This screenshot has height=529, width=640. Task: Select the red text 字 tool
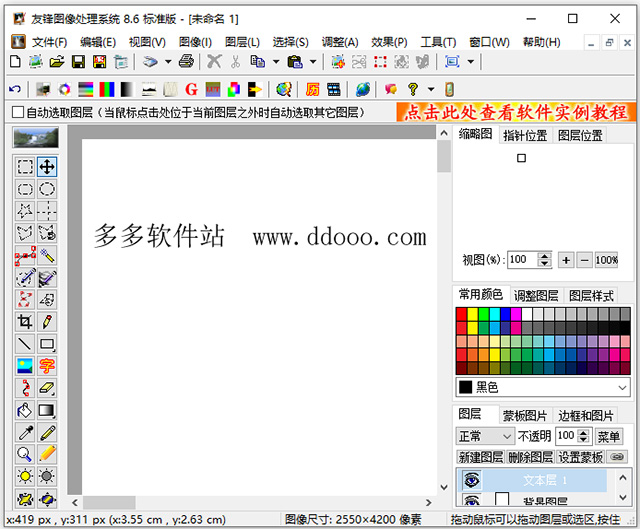pos(47,366)
